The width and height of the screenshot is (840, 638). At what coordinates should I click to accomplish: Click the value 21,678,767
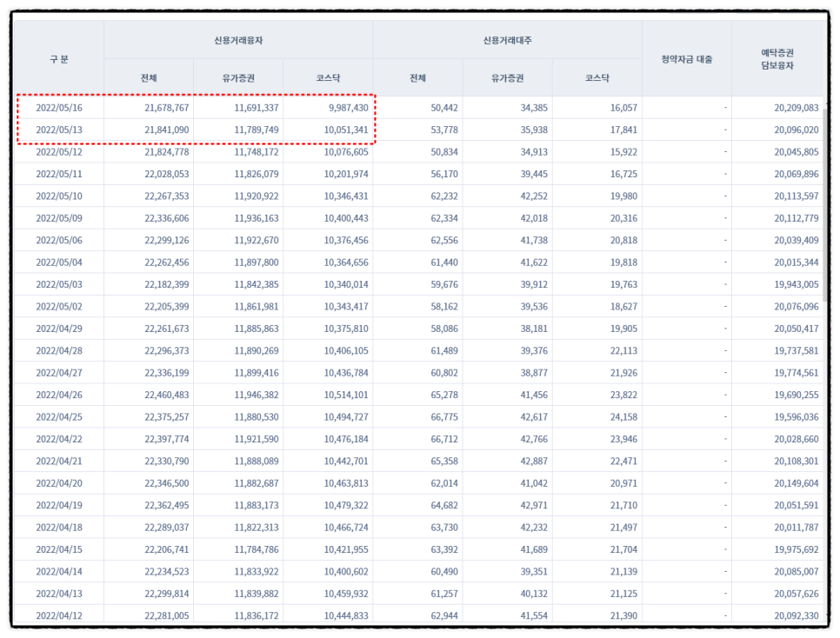pos(167,108)
